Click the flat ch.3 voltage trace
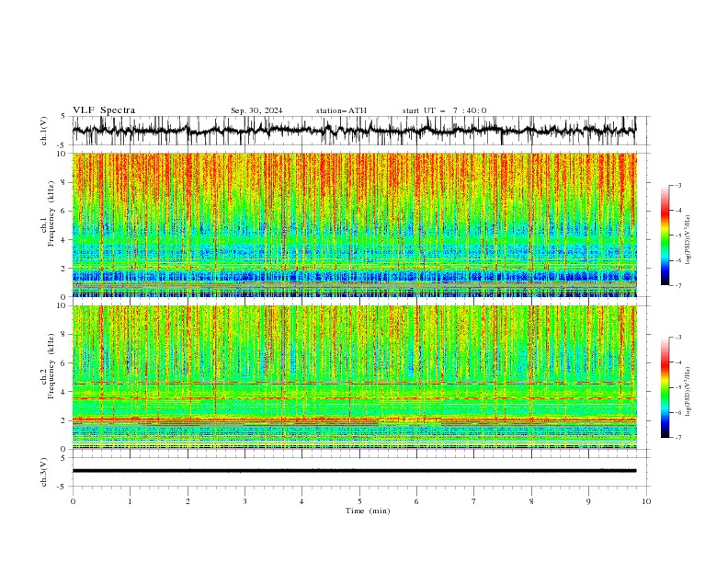This screenshot has width=728, height=563. [x=354, y=471]
